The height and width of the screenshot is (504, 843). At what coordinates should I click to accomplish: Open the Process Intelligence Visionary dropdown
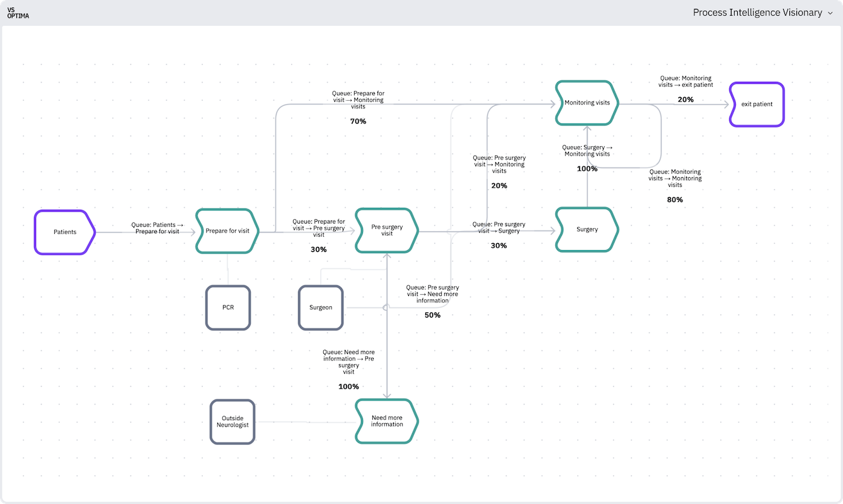pyautogui.click(x=830, y=13)
